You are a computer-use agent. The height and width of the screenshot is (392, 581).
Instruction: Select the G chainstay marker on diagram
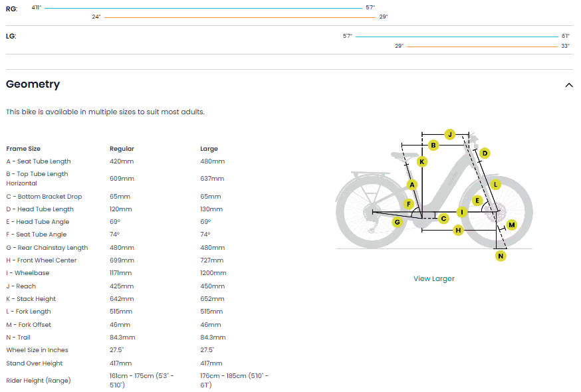pyautogui.click(x=397, y=222)
